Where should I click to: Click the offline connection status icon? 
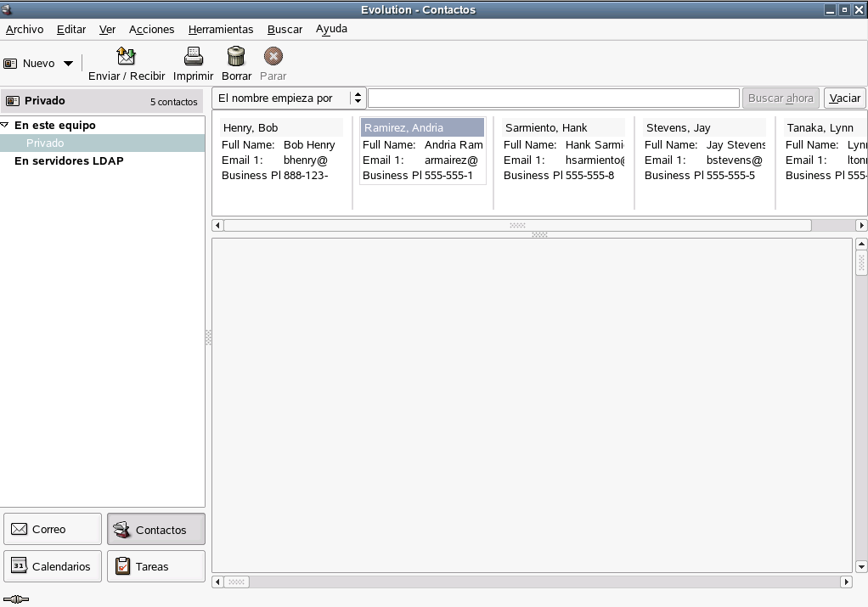[x=16, y=599]
